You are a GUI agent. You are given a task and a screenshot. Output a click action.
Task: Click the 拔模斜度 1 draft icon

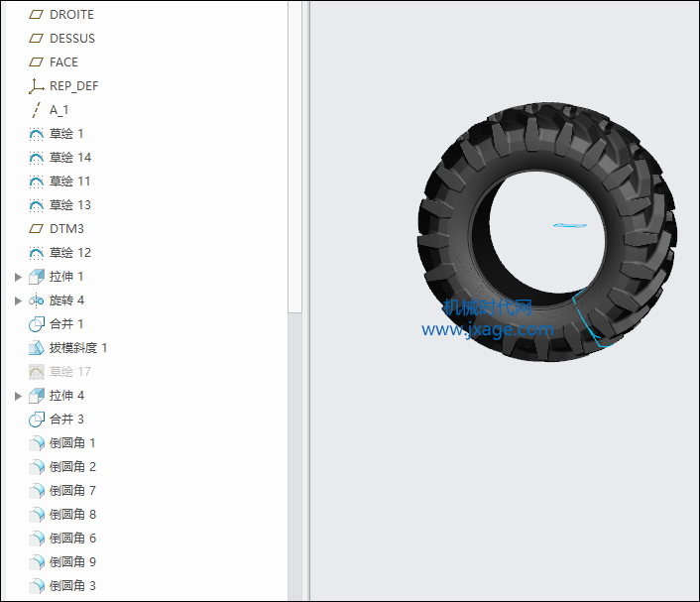click(36, 348)
